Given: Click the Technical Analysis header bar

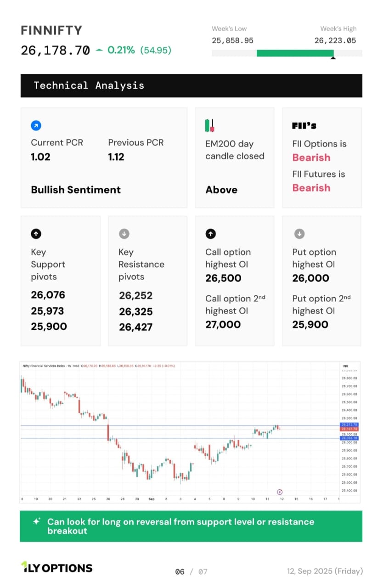Looking at the screenshot, I should click(191, 85).
